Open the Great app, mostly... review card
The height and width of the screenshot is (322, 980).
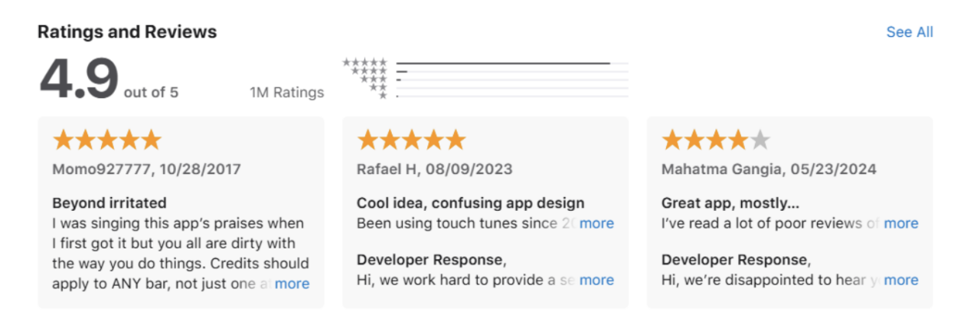pos(790,212)
